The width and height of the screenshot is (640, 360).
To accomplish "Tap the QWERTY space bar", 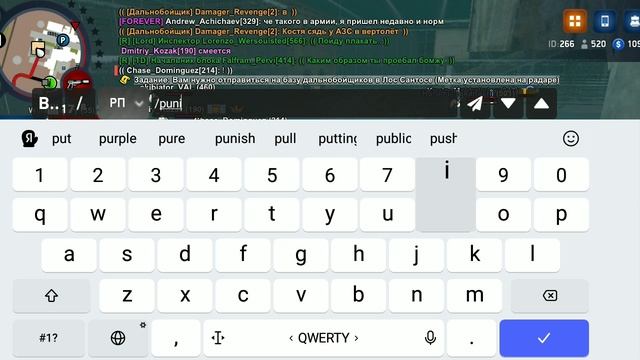I will coord(324,338).
